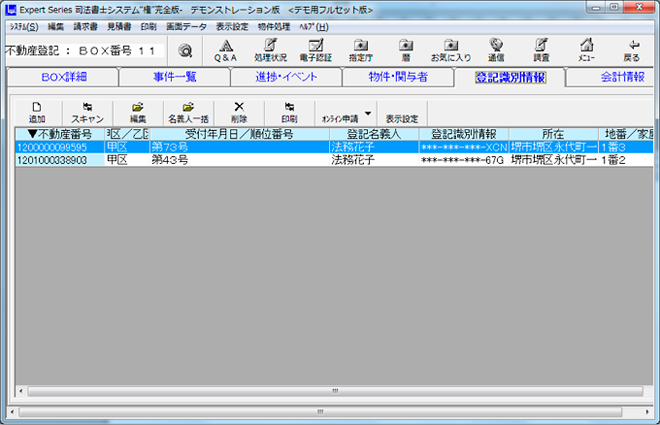The width and height of the screenshot is (660, 425).
Task: Click the Q&A toolbar icon
Action: [x=226, y=50]
